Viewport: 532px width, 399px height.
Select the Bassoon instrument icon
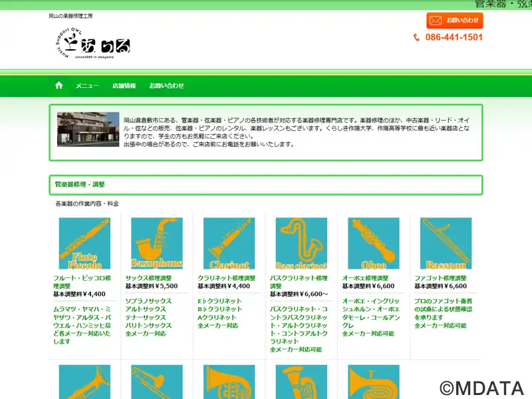(x=446, y=243)
